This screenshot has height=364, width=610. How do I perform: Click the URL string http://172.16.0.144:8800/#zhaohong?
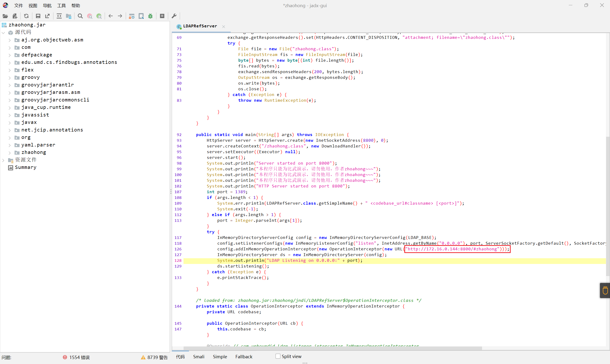[x=452, y=249]
